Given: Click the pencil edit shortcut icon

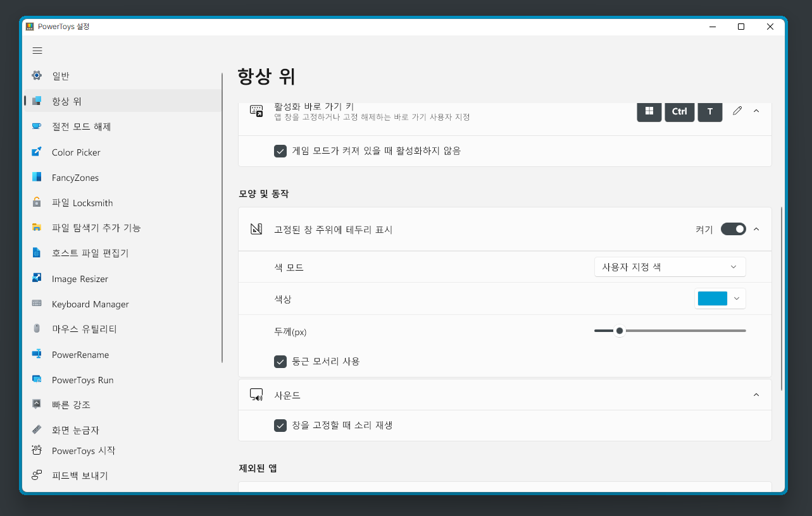Looking at the screenshot, I should 737,111.
